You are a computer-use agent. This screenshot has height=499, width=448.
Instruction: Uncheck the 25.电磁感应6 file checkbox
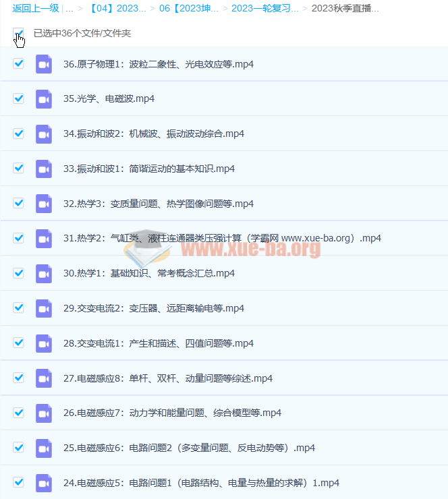19,448
